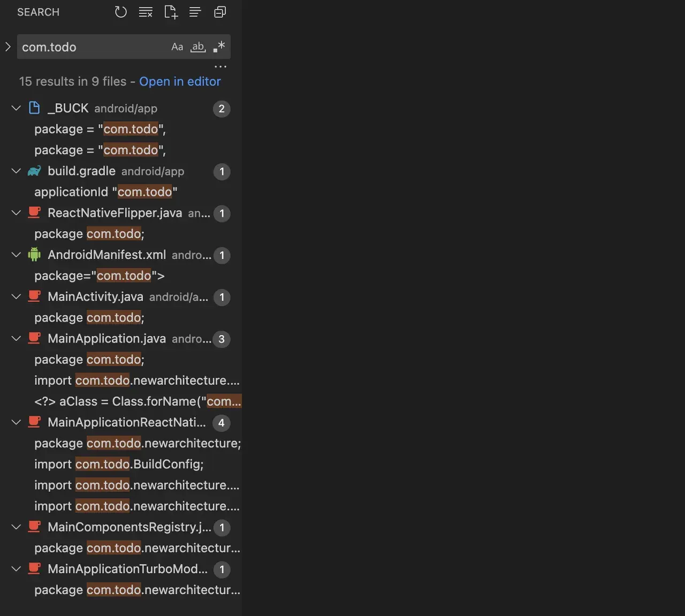Collapse _BUCK file results

16,108
